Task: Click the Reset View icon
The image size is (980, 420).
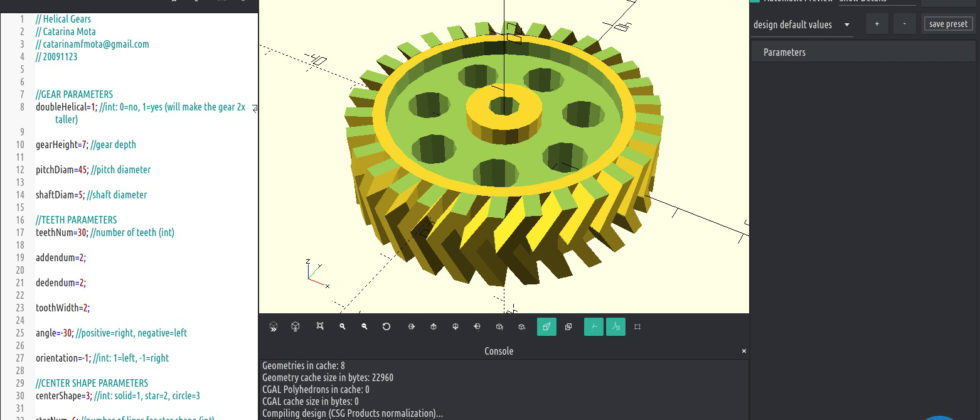Action: (x=386, y=326)
